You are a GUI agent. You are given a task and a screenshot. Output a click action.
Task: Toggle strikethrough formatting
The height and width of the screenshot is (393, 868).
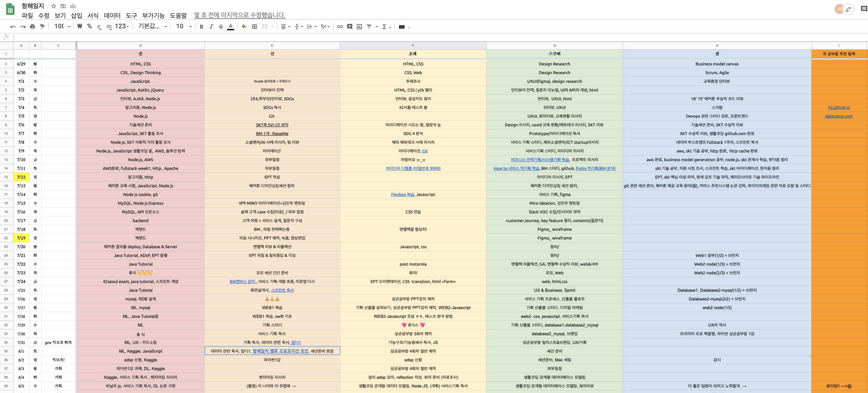click(x=221, y=27)
